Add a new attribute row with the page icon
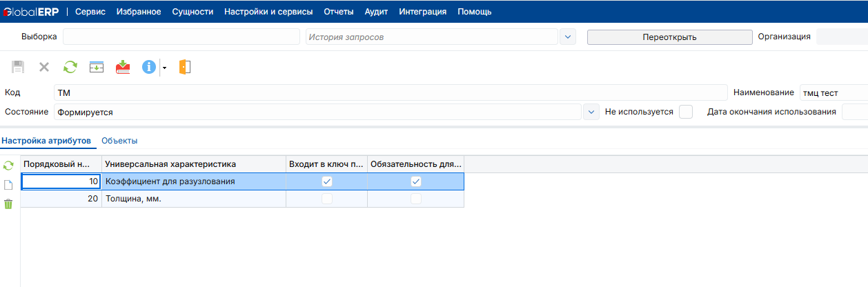868x287 pixels. (8, 185)
